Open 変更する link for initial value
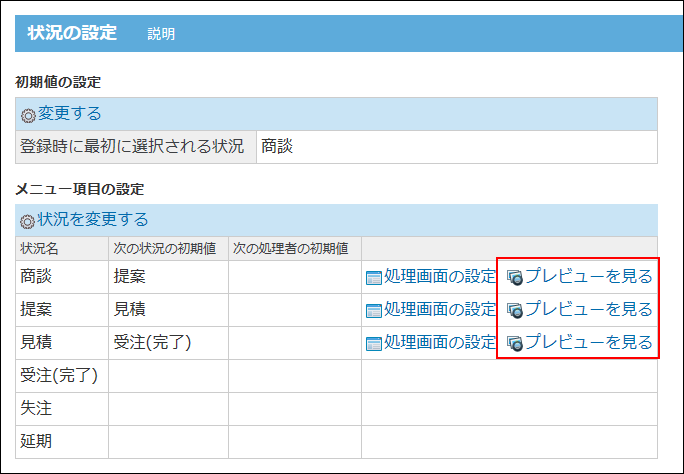Image resolution: width=684 pixels, height=474 pixels. pyautogui.click(x=69, y=113)
